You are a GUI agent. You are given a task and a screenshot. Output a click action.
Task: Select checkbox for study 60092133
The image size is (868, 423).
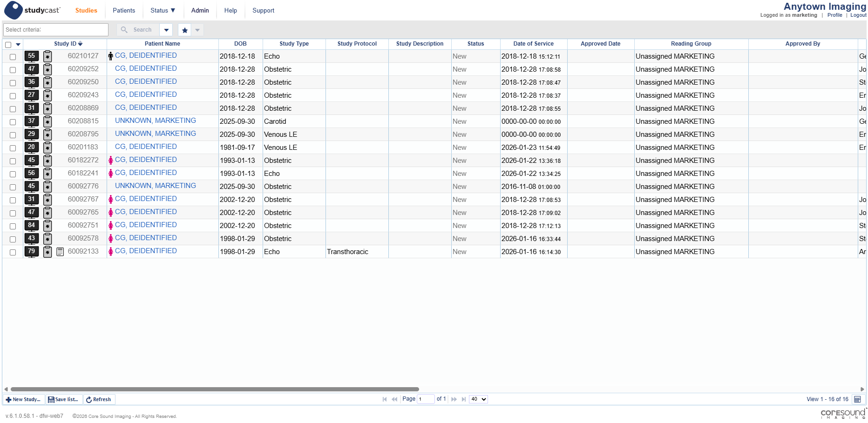(13, 252)
